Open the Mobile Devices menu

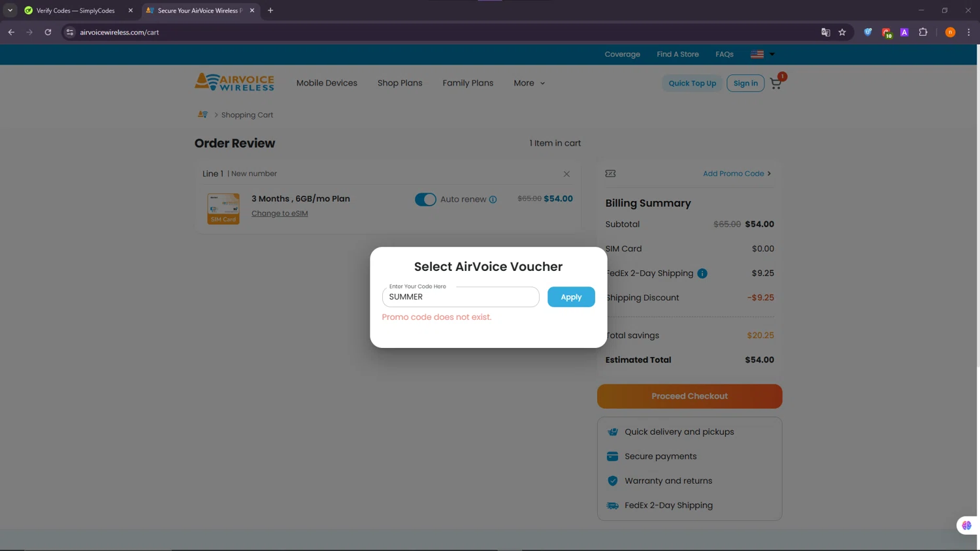[x=327, y=83]
